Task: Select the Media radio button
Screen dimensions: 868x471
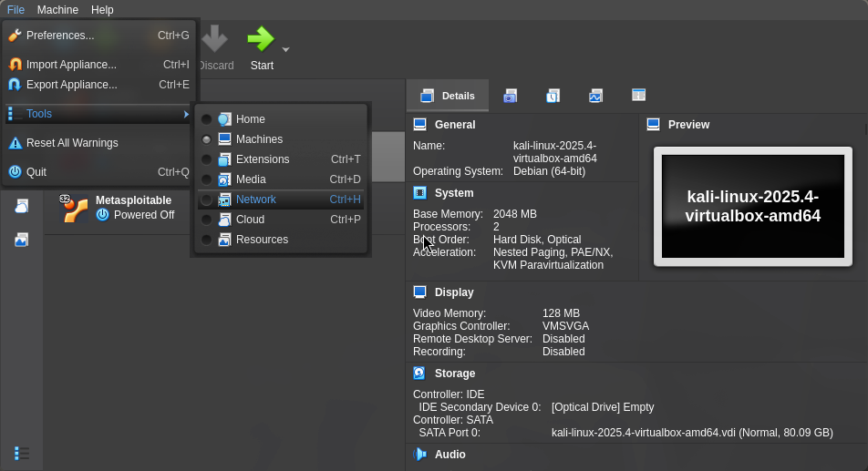Action: (x=206, y=179)
